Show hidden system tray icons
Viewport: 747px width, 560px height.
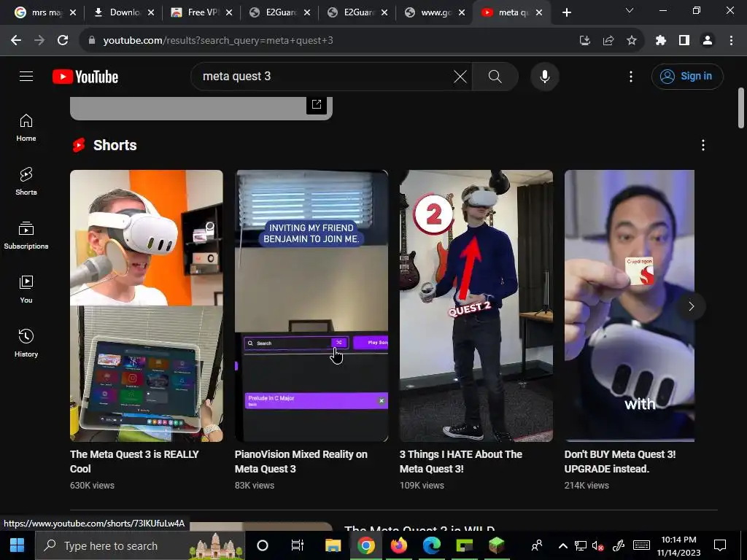pyautogui.click(x=562, y=545)
